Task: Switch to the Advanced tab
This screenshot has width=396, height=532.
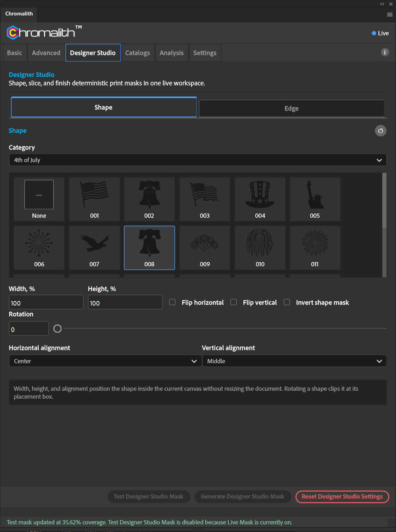Action: tap(46, 53)
